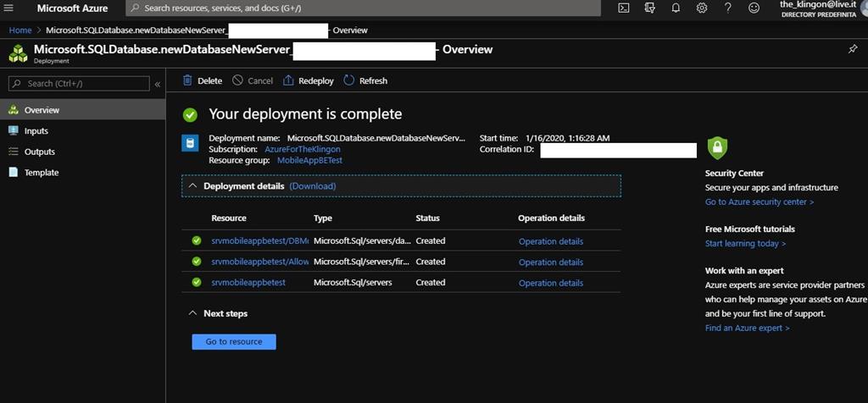Click status check for srvmobileappbetest/DBM row

point(197,240)
